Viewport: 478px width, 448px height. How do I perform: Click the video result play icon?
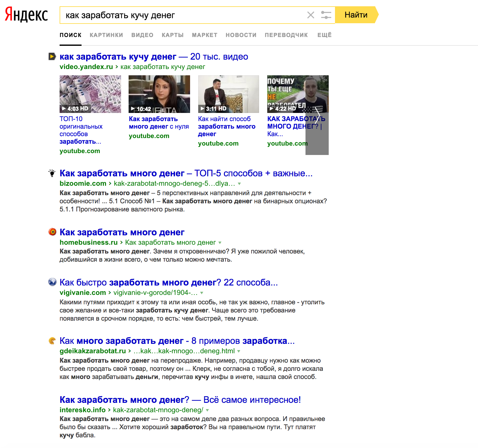click(x=52, y=56)
